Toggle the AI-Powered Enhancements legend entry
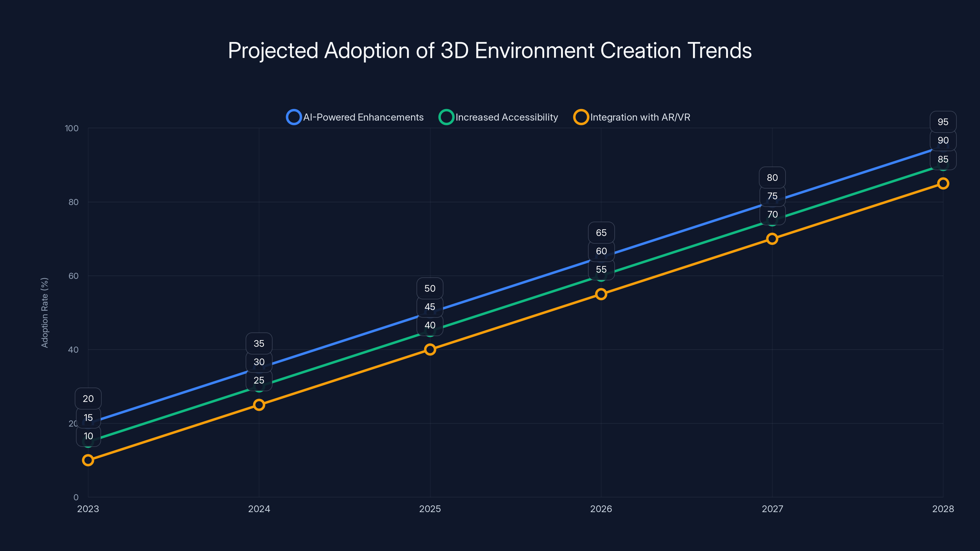Viewport: 980px width, 551px height. coord(355,117)
